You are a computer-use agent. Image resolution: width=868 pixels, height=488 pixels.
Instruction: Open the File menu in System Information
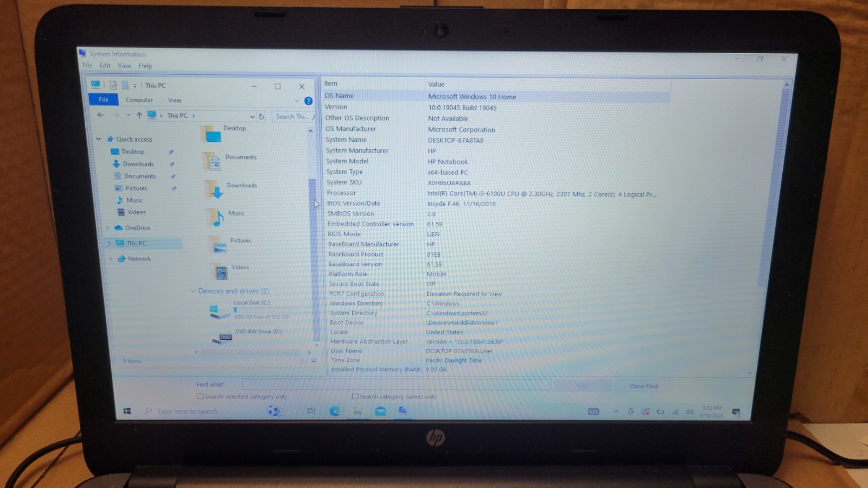tap(87, 65)
